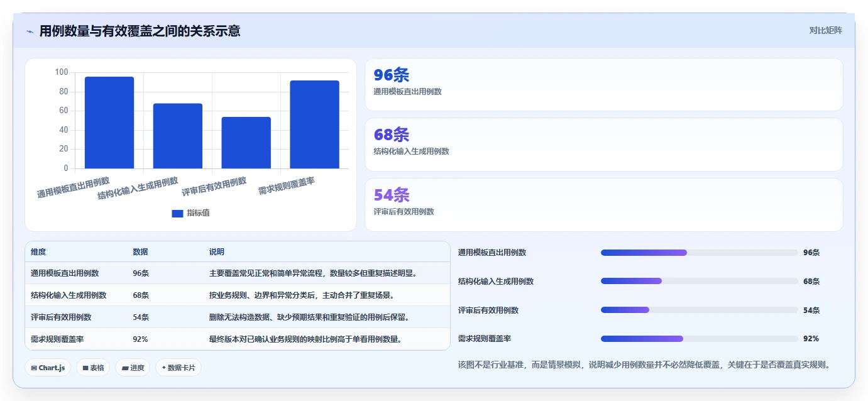Click progress label 通用模板直出用例数
Viewport: 868px width, 401px height.
point(492,253)
